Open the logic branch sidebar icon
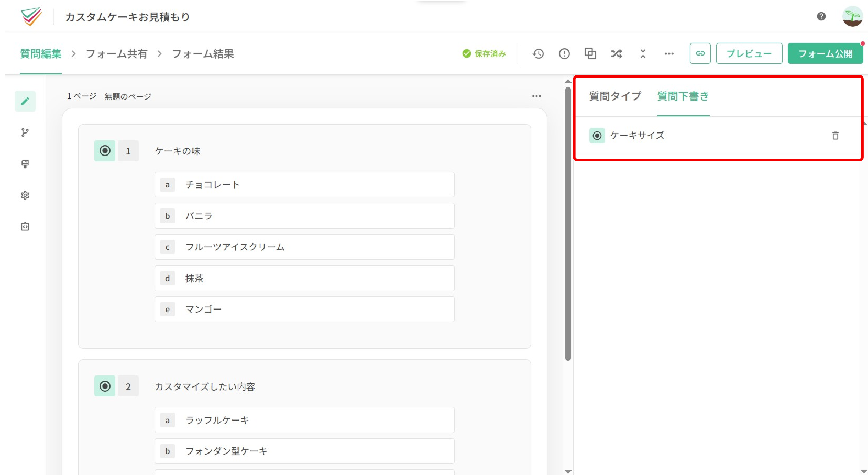Viewport: 868px width, 475px height. (x=25, y=132)
